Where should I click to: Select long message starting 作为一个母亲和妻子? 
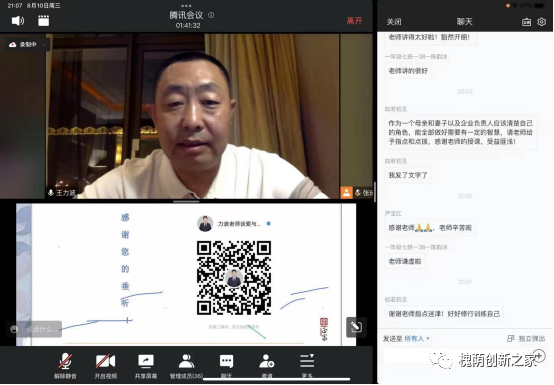(x=461, y=132)
